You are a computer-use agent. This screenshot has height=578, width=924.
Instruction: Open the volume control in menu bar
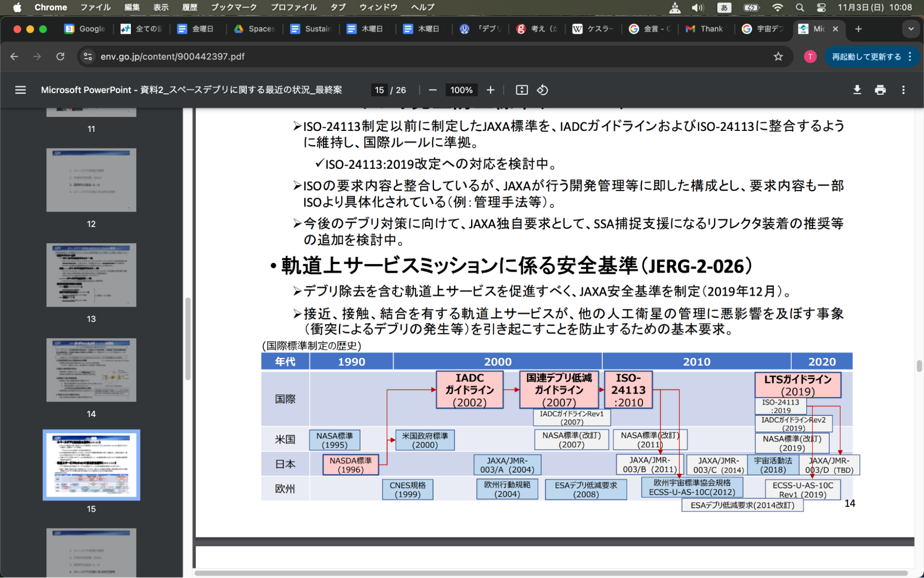(x=698, y=7)
